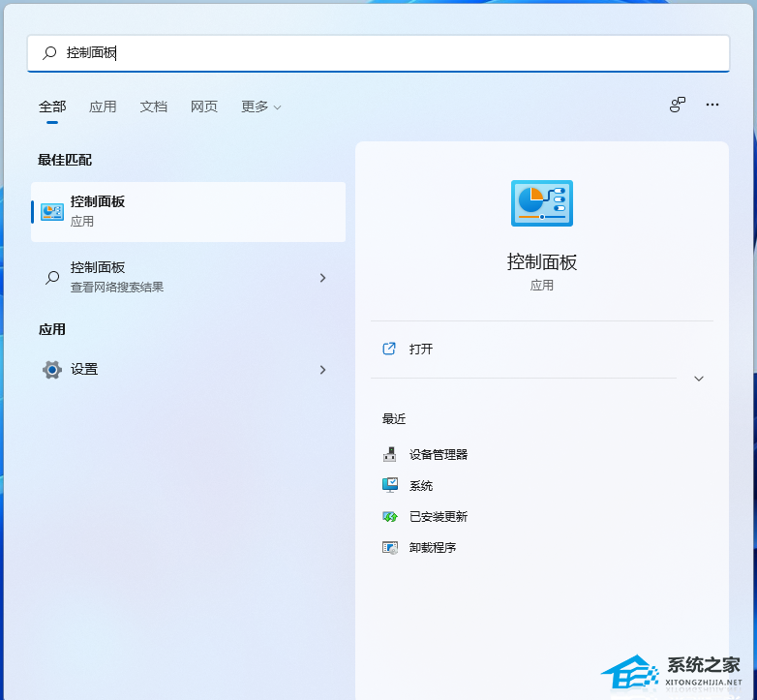Switch to the 文档 filter tab
The height and width of the screenshot is (700, 757).
tap(154, 107)
